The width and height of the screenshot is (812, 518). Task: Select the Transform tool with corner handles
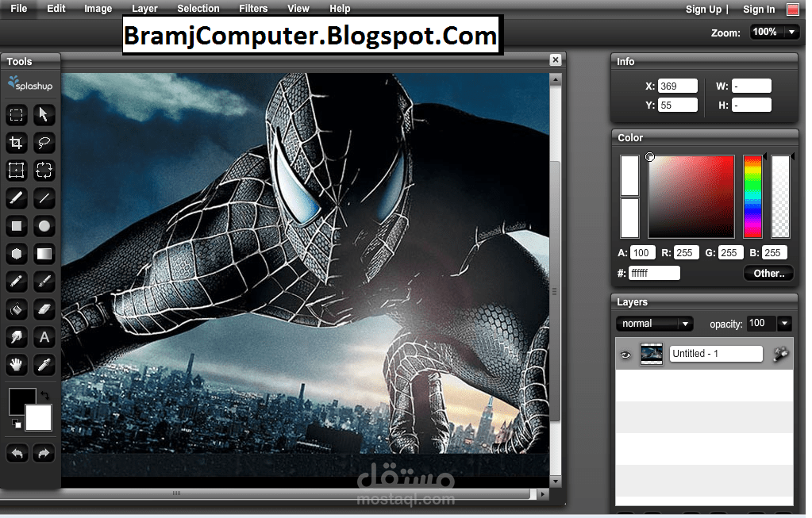coord(16,171)
